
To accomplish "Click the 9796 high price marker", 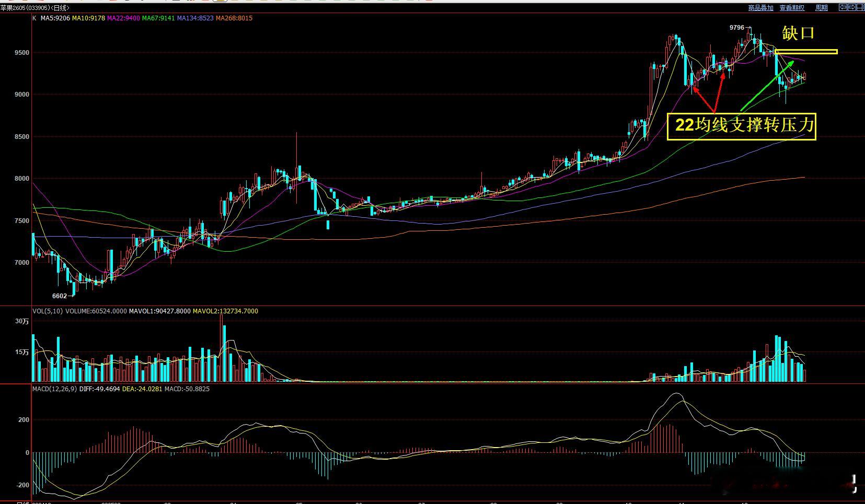I will click(x=737, y=28).
